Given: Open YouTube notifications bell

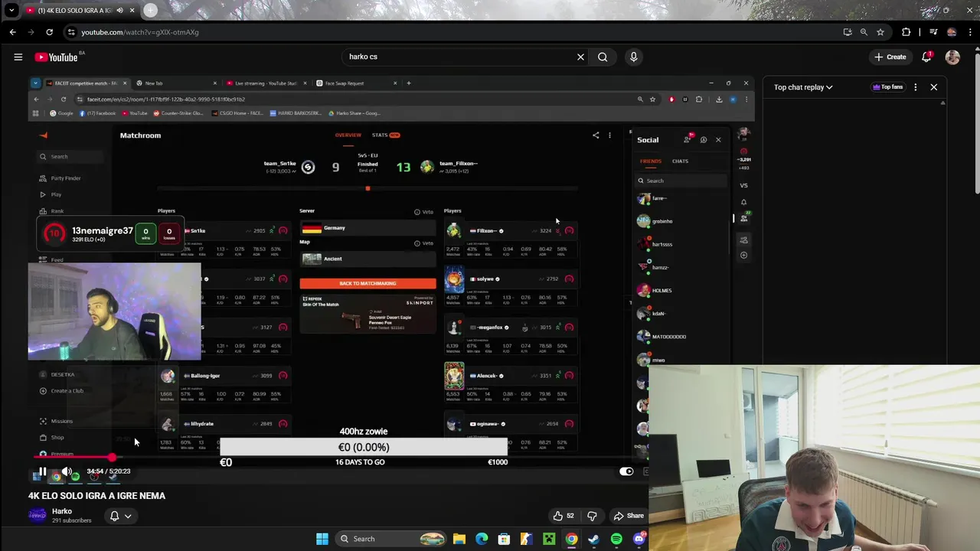Looking at the screenshot, I should coord(926,57).
